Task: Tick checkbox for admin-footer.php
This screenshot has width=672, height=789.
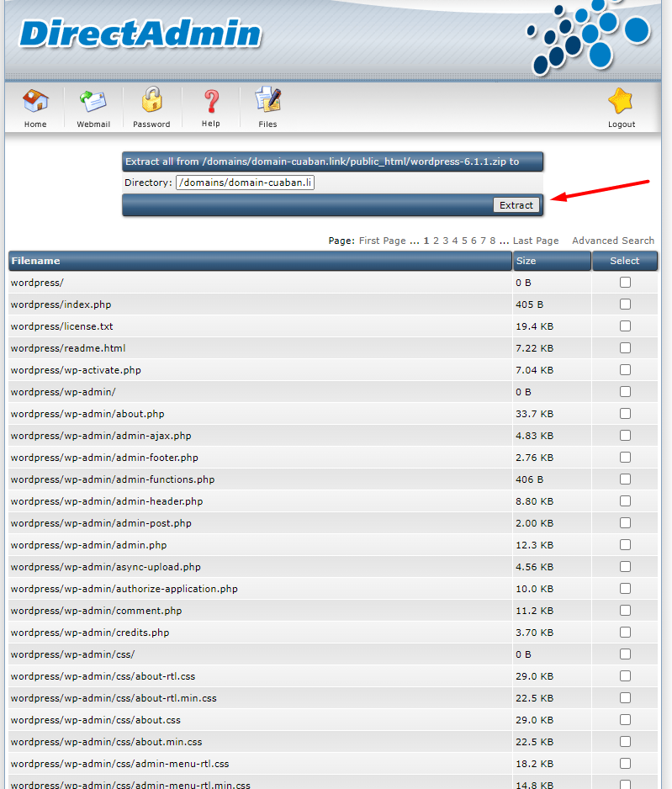Action: click(x=625, y=458)
